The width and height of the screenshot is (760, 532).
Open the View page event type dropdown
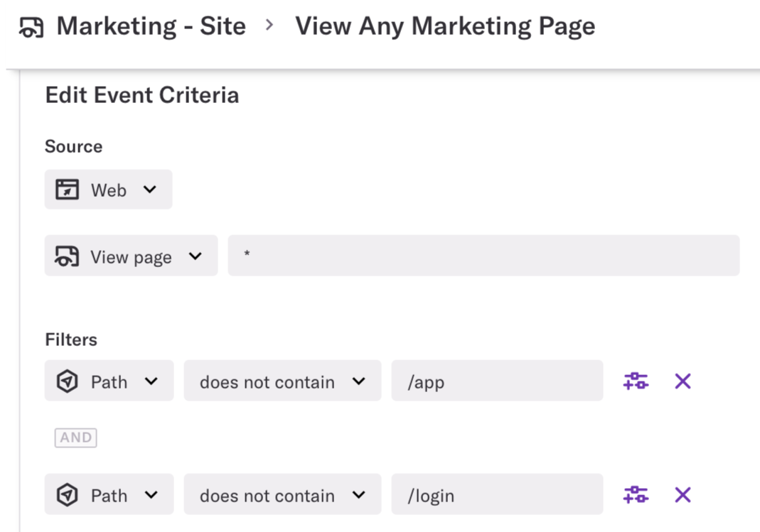131,256
